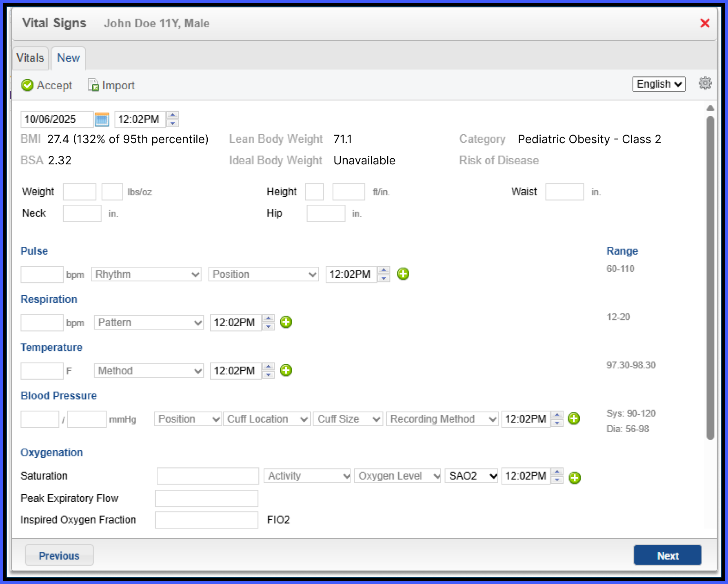Add another Respiration reading with plus icon
Screen dimensions: 728x584
286,322
